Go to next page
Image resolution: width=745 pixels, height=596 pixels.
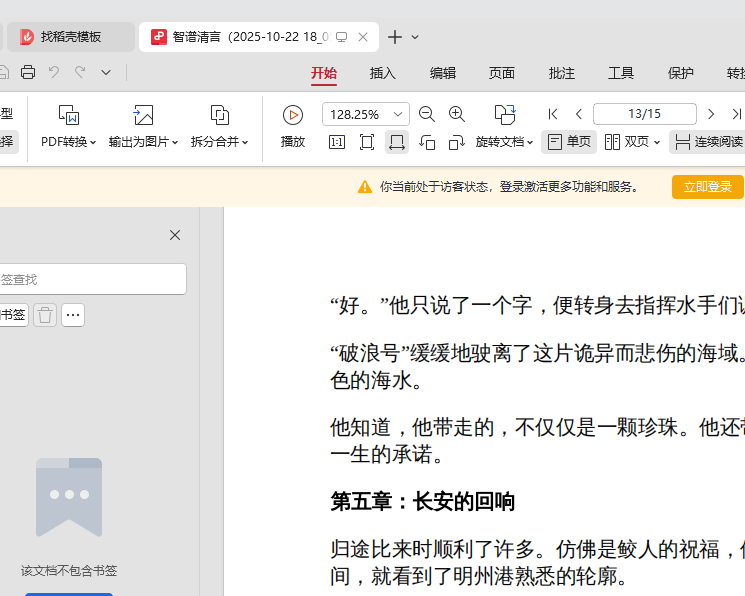[x=711, y=114]
